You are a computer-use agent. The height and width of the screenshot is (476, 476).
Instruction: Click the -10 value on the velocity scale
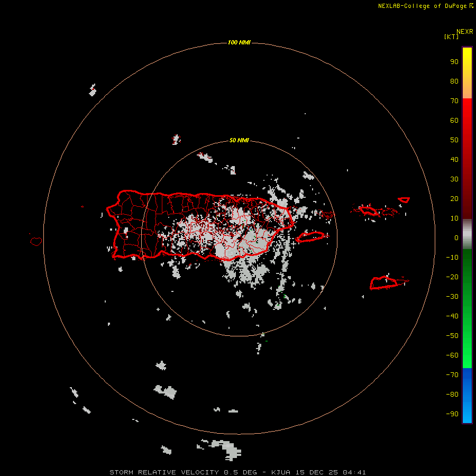pos(452,258)
